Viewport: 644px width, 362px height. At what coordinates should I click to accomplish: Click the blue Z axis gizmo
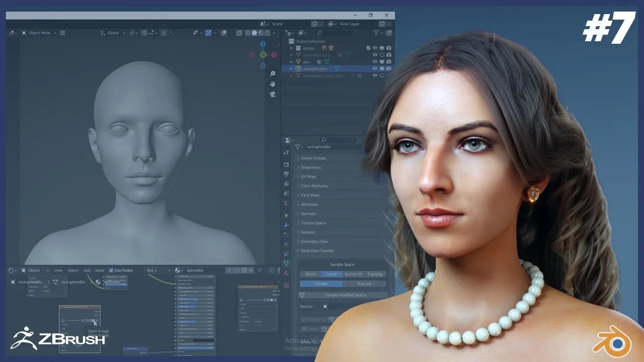(x=263, y=44)
